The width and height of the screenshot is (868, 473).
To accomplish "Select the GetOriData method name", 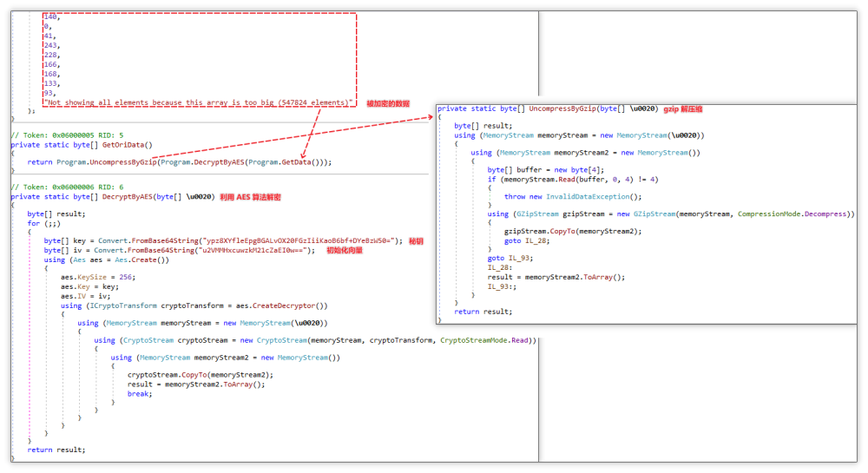I will (127, 145).
